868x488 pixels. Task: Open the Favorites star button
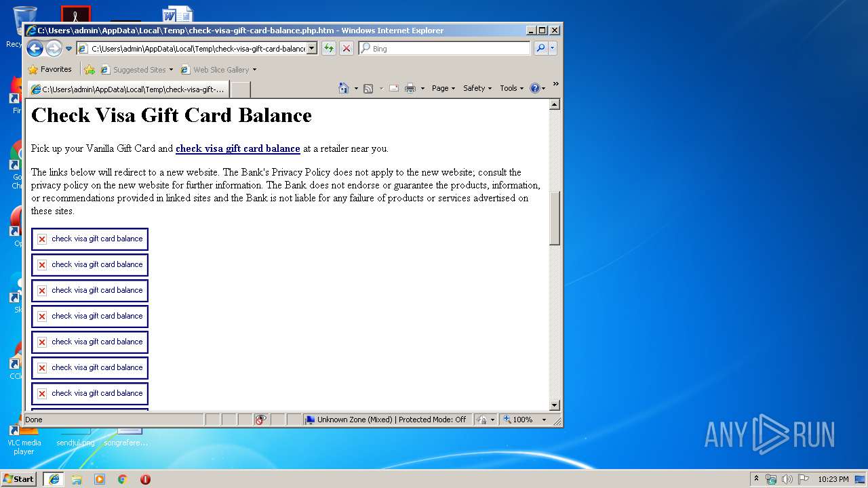(x=50, y=69)
